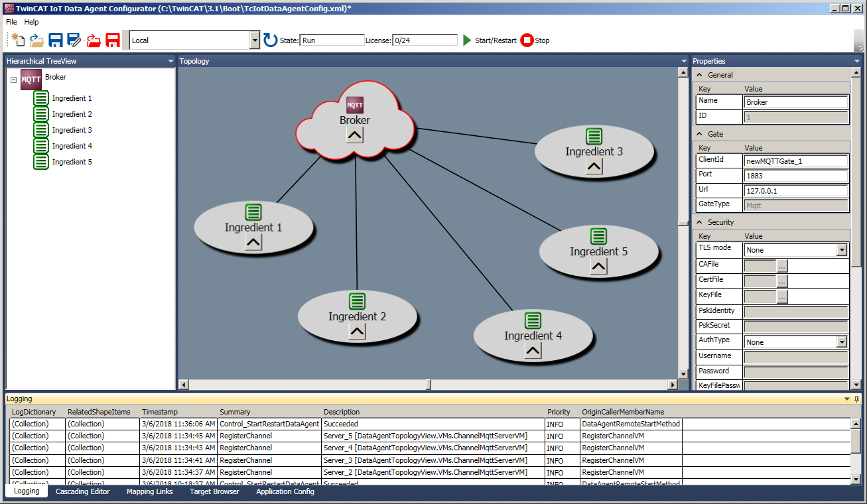
Task: Browse for KeyFile with the ellipsis button
Action: click(782, 296)
